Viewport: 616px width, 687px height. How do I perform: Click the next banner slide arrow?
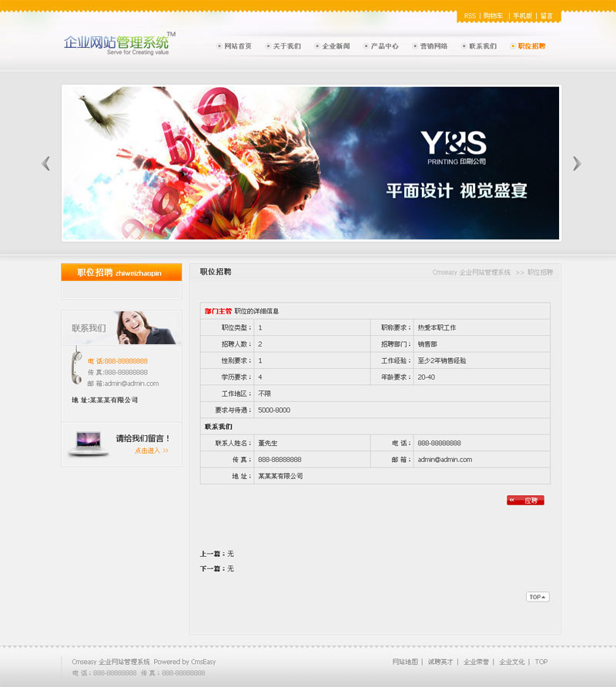[577, 163]
